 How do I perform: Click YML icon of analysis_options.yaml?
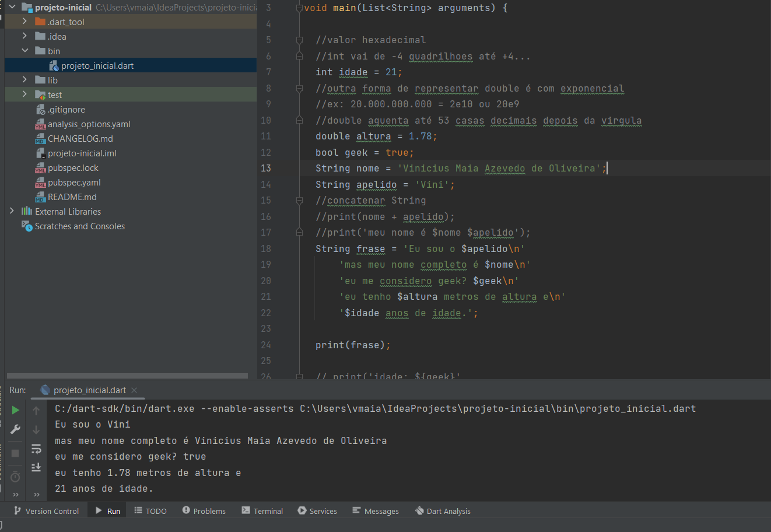(40, 124)
